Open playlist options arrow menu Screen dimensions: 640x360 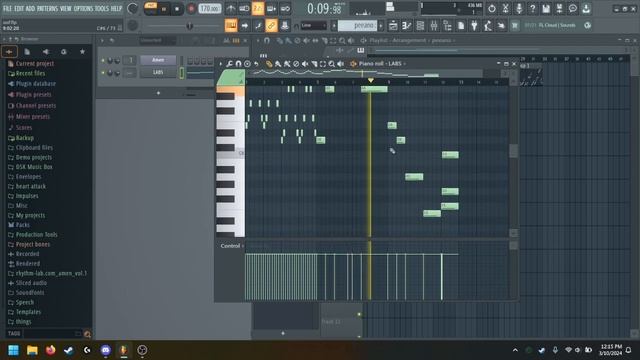pyautogui.click(x=258, y=40)
